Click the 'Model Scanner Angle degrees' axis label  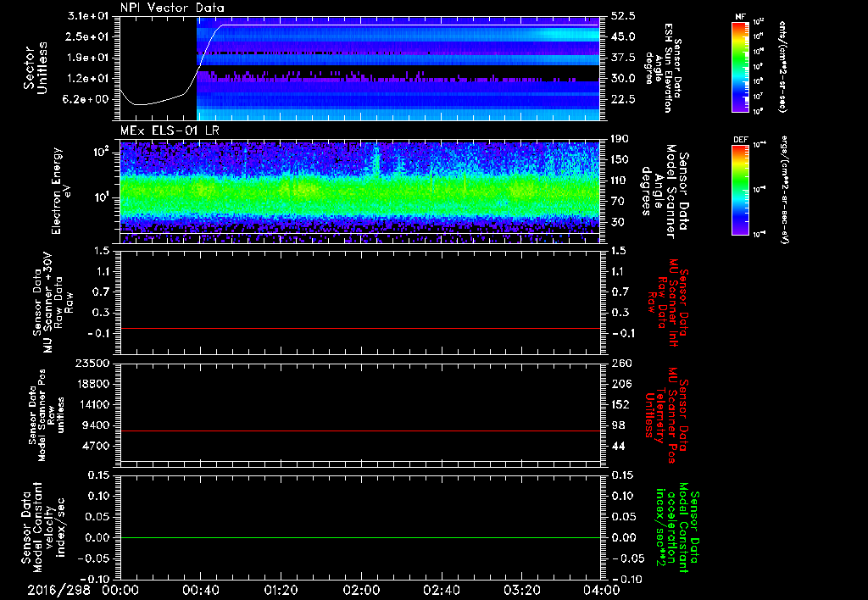click(x=665, y=191)
